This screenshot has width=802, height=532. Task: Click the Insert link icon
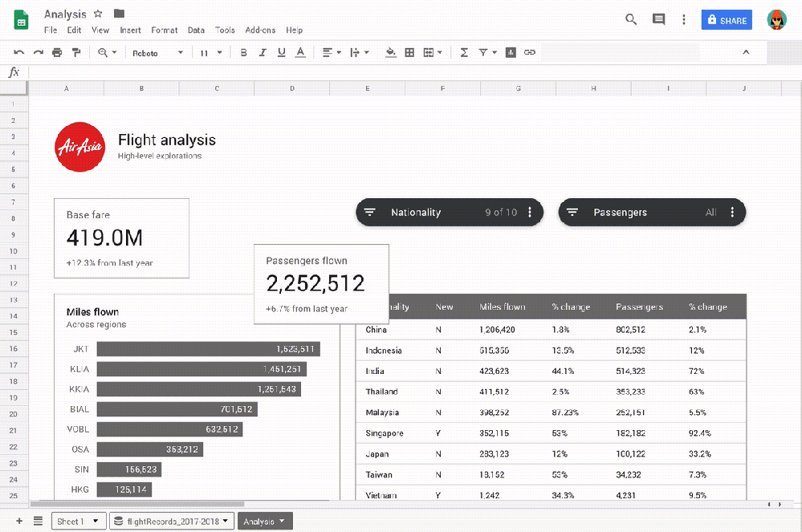[x=530, y=51]
